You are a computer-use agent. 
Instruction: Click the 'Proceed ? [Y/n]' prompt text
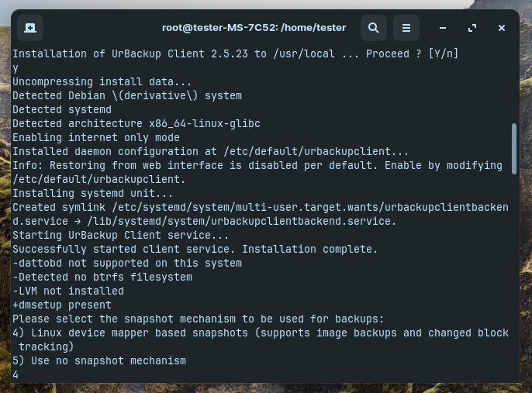(x=412, y=53)
